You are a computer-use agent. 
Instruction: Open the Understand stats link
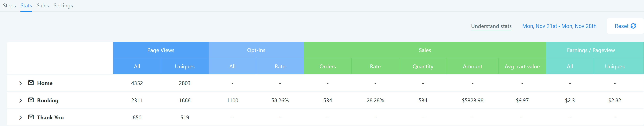point(491,26)
